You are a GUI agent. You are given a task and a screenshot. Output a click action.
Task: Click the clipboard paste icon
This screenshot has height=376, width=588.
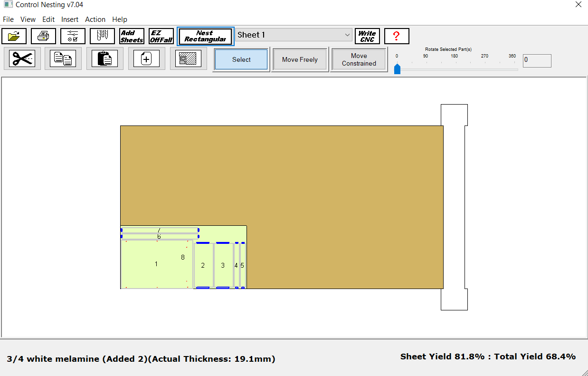coord(104,58)
